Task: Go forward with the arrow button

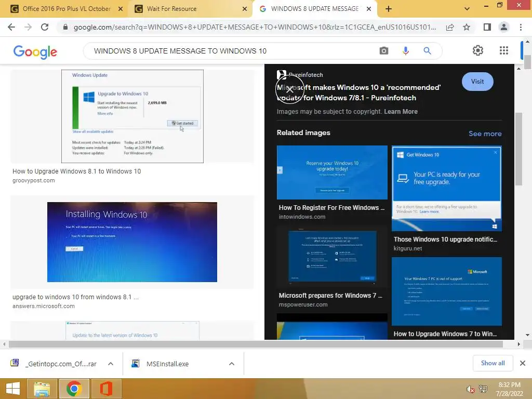Action: (28, 27)
